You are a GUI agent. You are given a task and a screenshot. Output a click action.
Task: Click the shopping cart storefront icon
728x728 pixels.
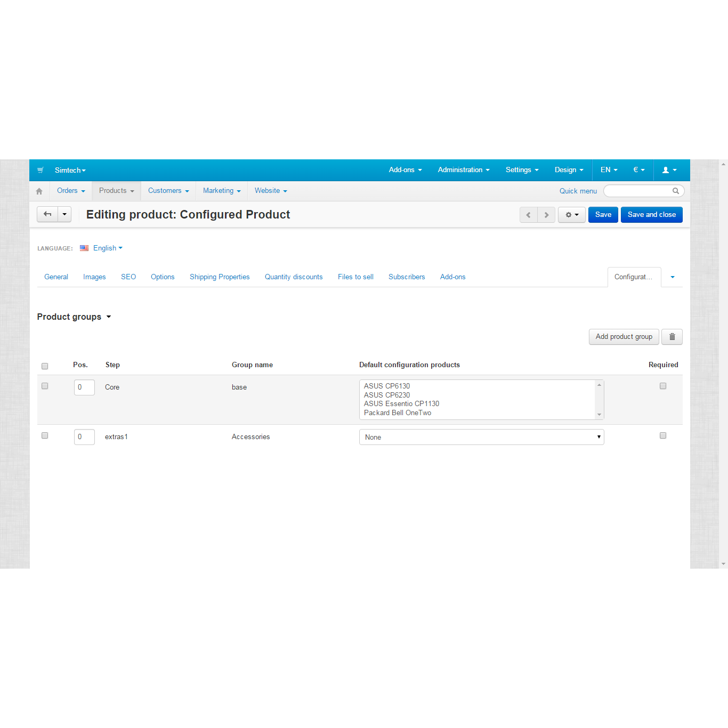(41, 171)
